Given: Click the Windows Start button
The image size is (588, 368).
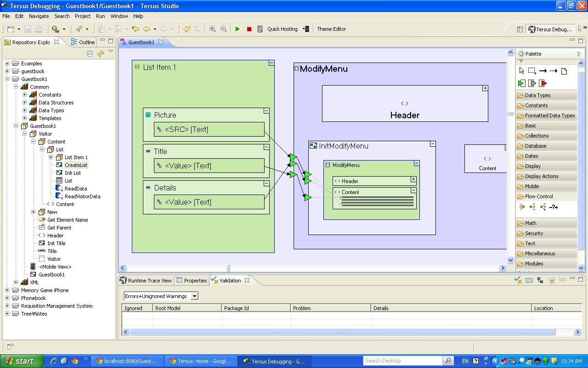Looking at the screenshot, I should point(22,361).
